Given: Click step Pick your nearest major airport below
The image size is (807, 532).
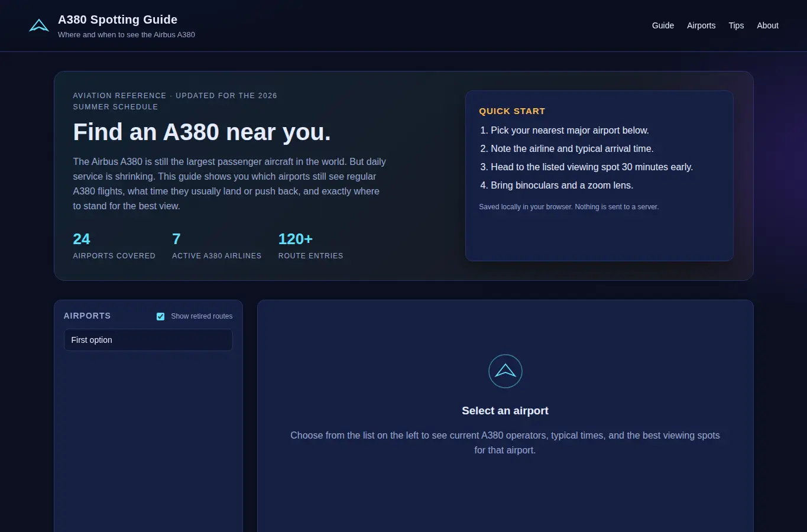Looking at the screenshot, I should tap(569, 131).
